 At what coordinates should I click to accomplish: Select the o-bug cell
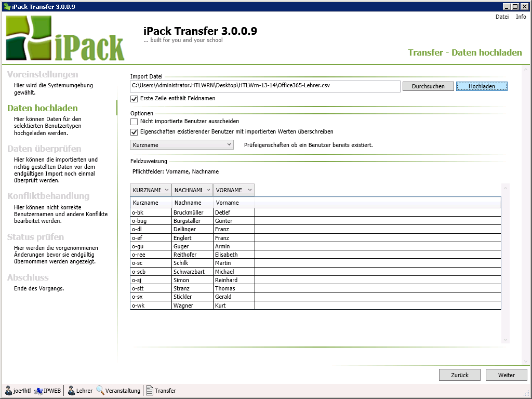[151, 221]
